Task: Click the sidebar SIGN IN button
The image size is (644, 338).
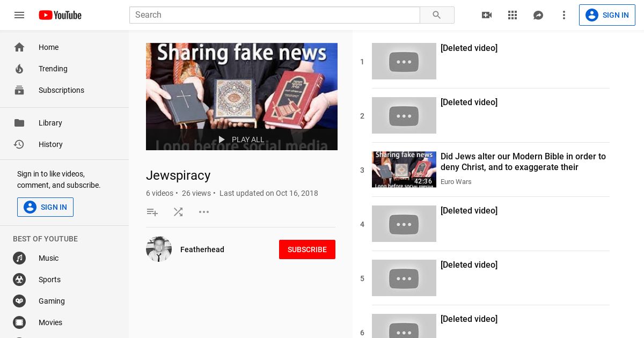Action: point(45,207)
